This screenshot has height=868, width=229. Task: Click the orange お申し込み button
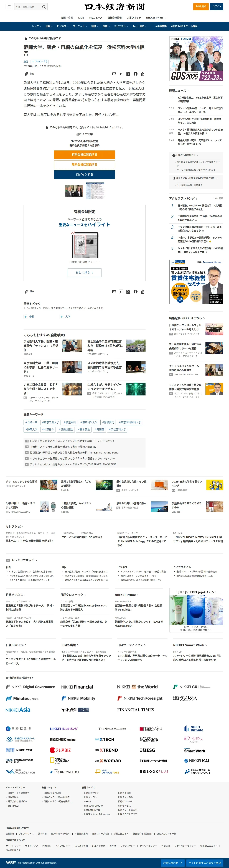tap(201, 6)
